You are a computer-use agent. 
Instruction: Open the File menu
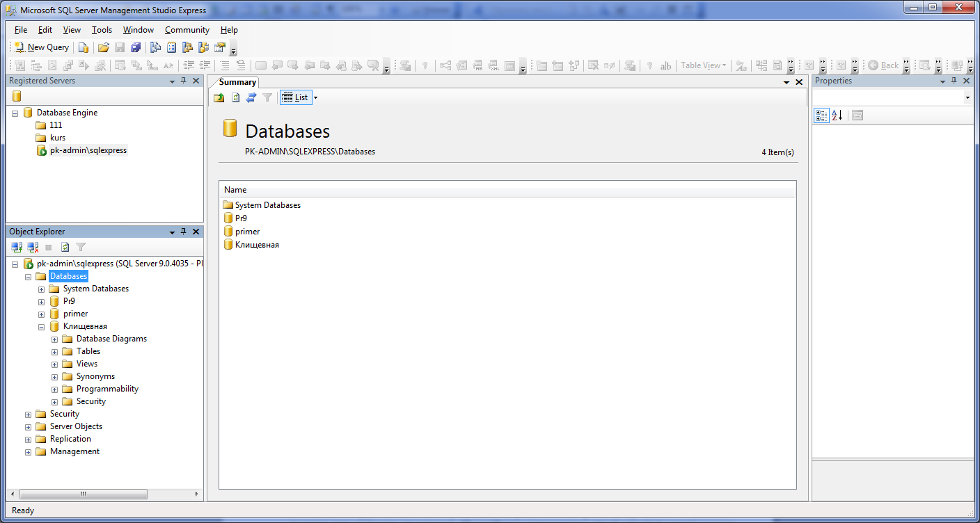click(21, 30)
